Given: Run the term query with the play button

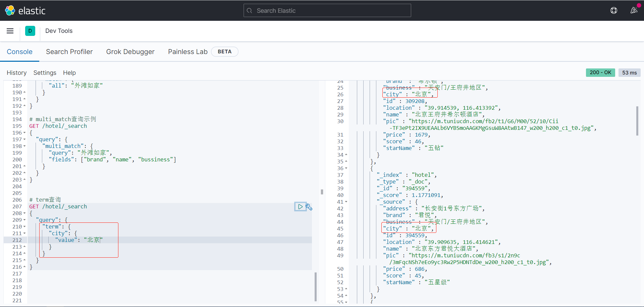Looking at the screenshot, I should pyautogui.click(x=300, y=207).
